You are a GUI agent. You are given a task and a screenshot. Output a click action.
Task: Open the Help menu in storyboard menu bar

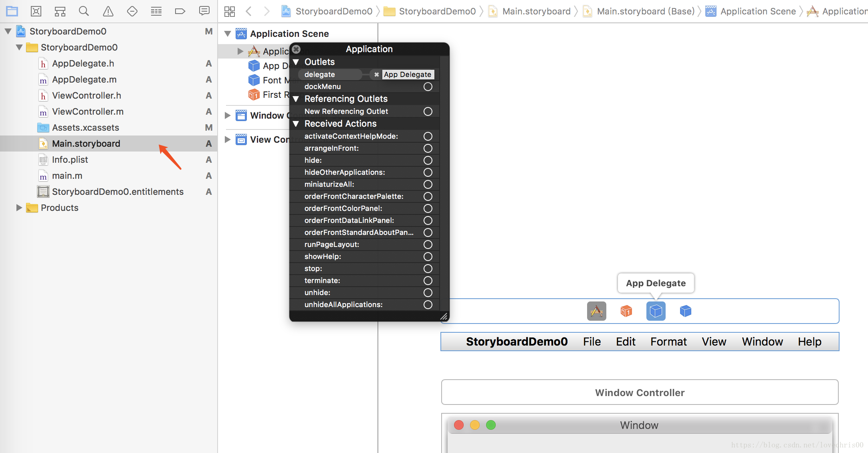pyautogui.click(x=809, y=342)
